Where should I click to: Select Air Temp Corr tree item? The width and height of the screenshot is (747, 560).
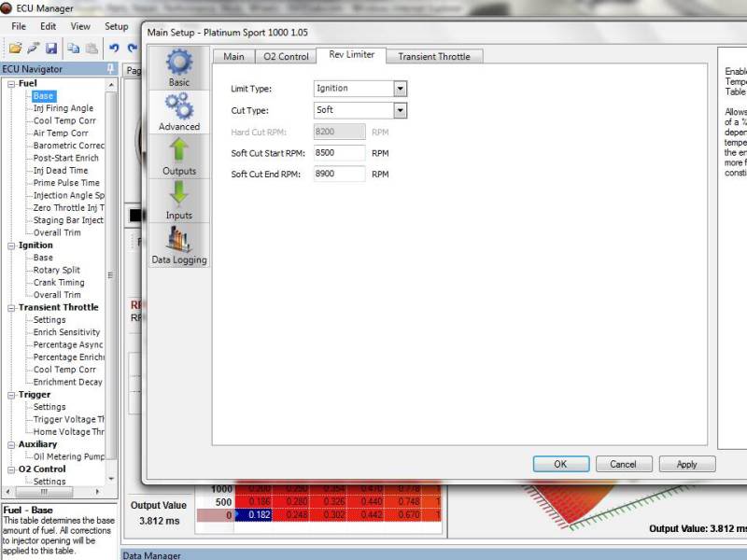point(61,133)
